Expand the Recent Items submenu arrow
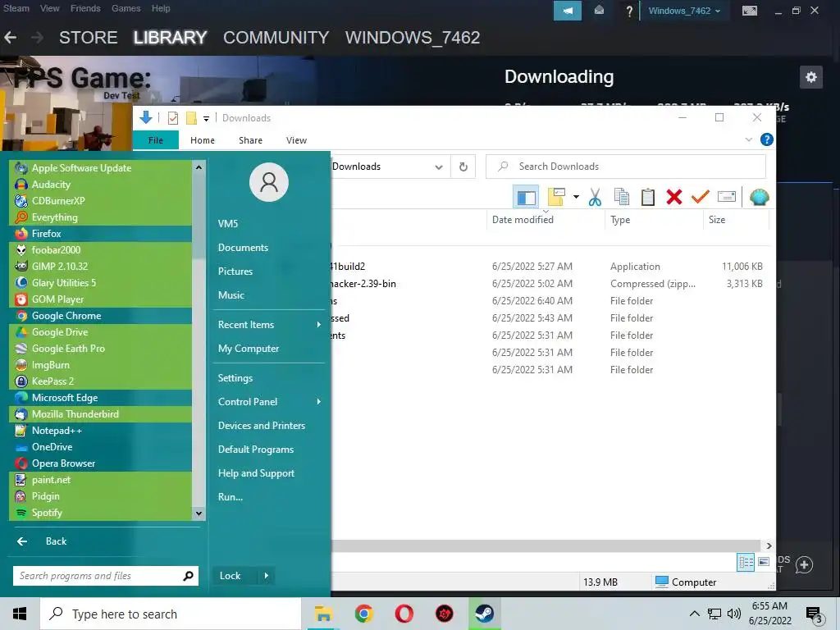 coord(319,325)
